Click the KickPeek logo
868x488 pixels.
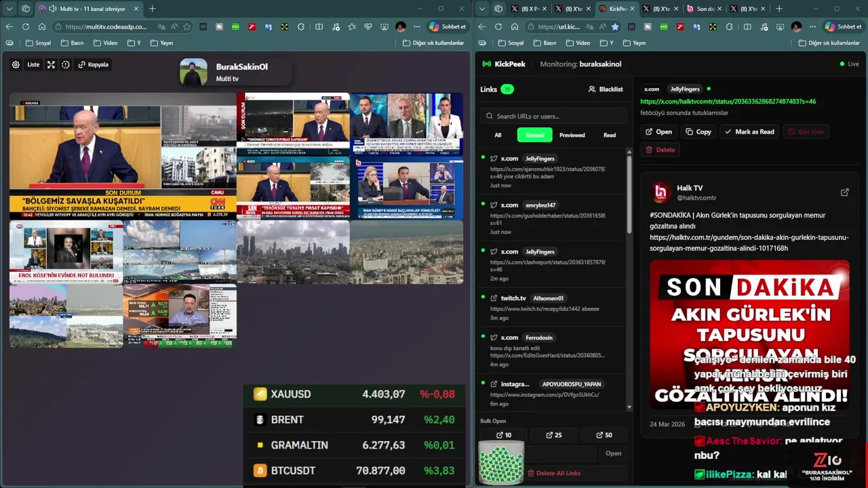503,64
